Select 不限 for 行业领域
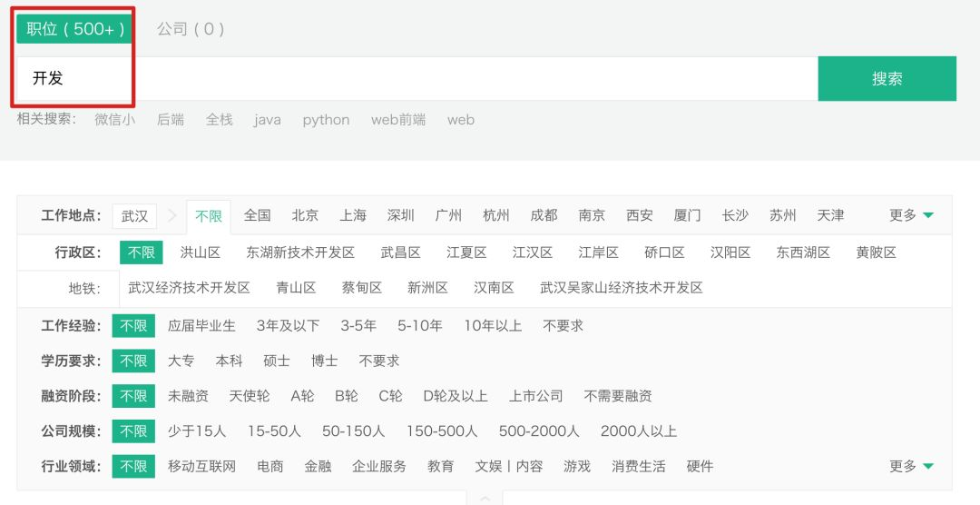The image size is (980, 505). (133, 466)
